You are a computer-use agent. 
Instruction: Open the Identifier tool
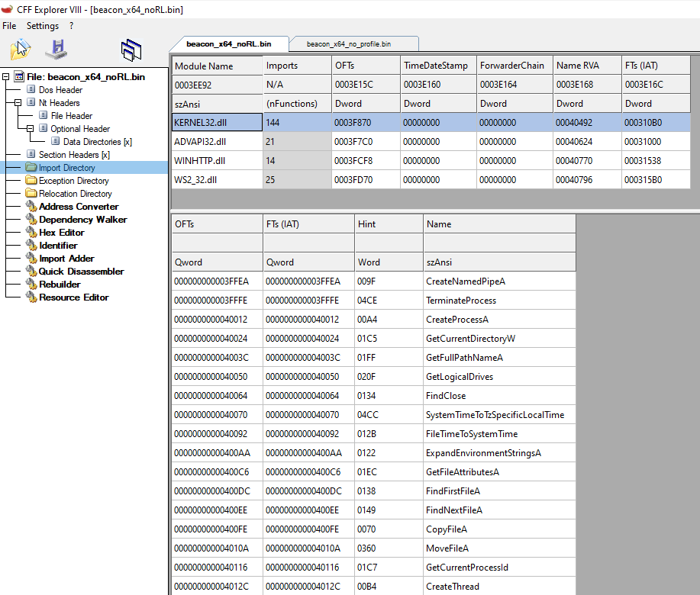click(x=58, y=245)
